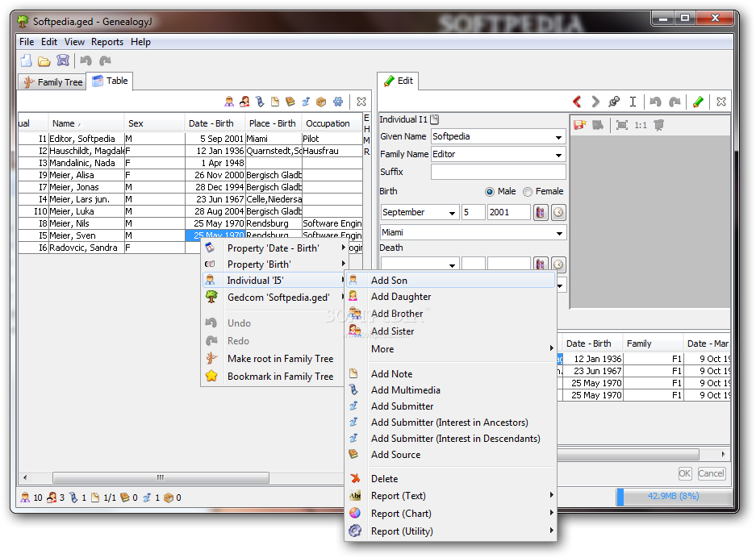Click the birth date clock format icon
Image resolution: width=756 pixels, height=558 pixels.
click(x=558, y=213)
